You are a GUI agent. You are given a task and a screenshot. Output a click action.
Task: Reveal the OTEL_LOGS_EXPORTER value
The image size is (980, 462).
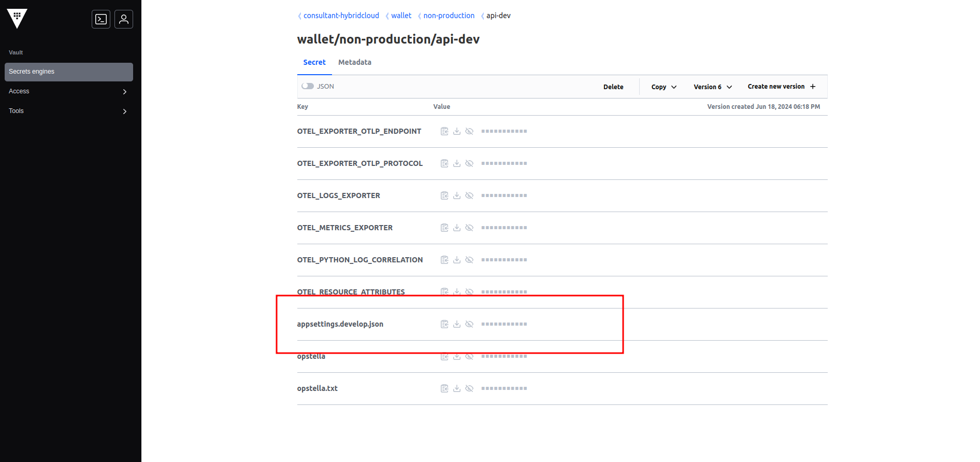tap(469, 195)
